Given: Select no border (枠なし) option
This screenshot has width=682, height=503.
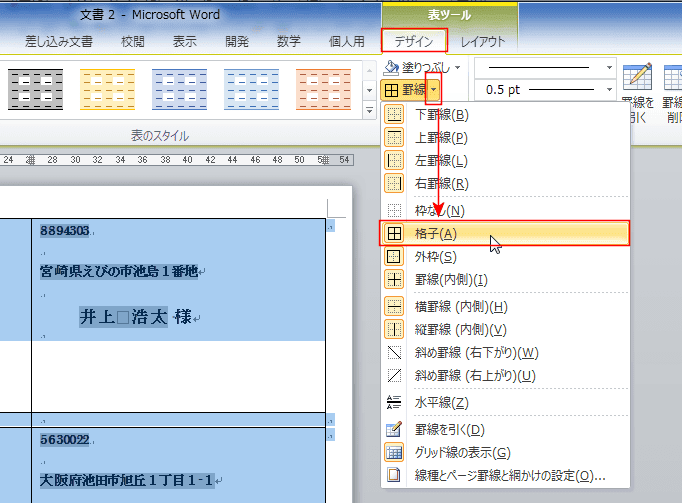Looking at the screenshot, I should click(x=395, y=210).
